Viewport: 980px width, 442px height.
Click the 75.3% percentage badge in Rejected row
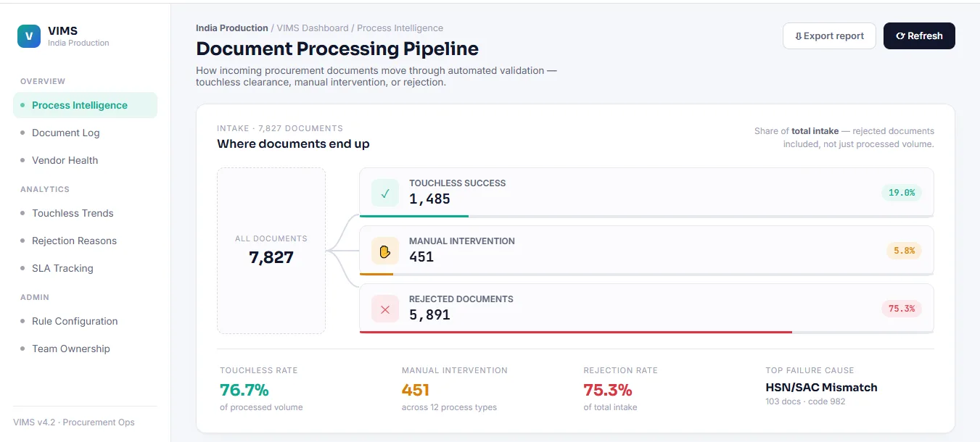pos(902,309)
